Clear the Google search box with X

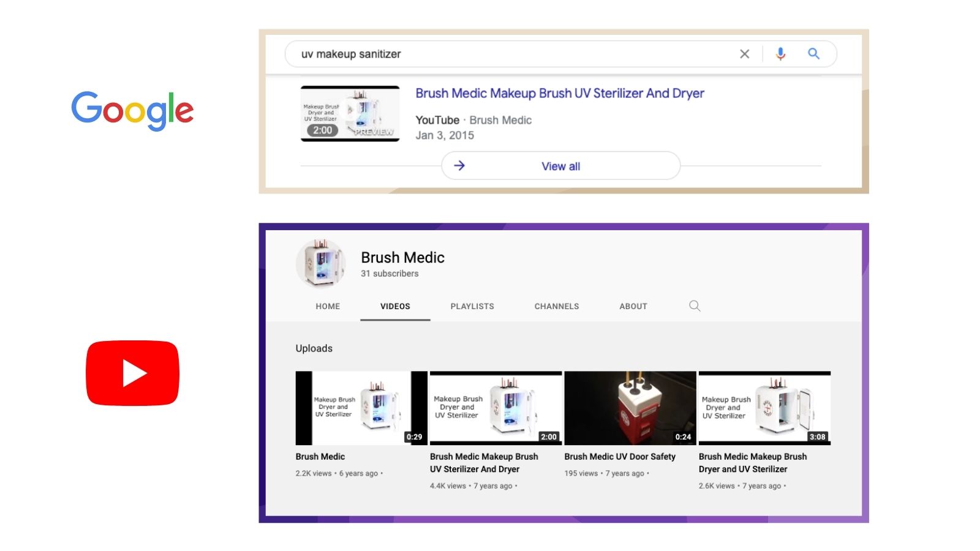[x=744, y=54]
